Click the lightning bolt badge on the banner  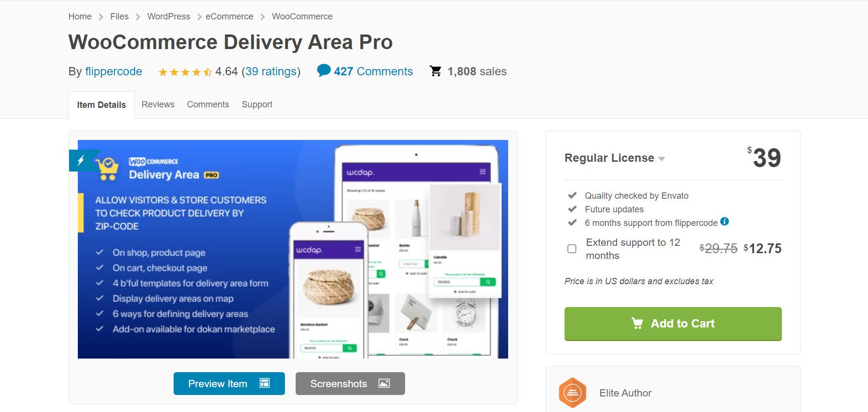click(82, 160)
